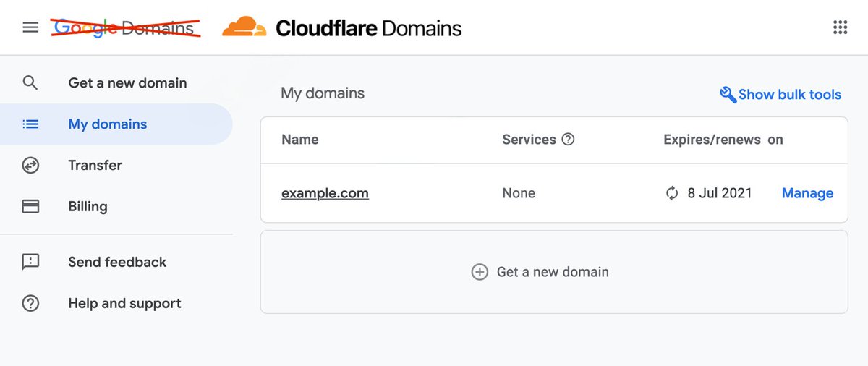Click the plus icon for new domain
Image resolution: width=868 pixels, height=366 pixels.
(x=480, y=272)
